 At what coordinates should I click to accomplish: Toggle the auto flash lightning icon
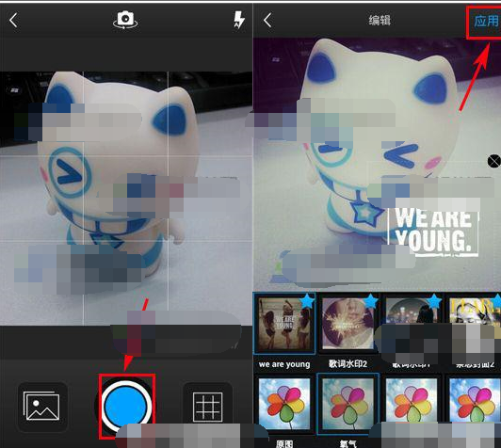(238, 20)
